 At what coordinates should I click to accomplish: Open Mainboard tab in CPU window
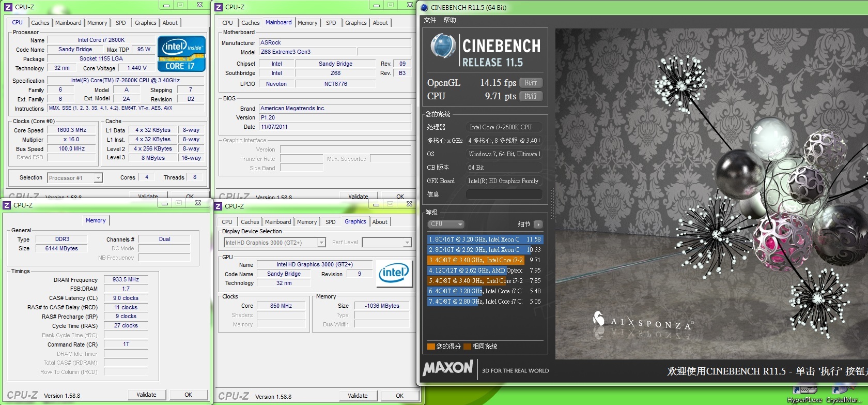pos(68,23)
